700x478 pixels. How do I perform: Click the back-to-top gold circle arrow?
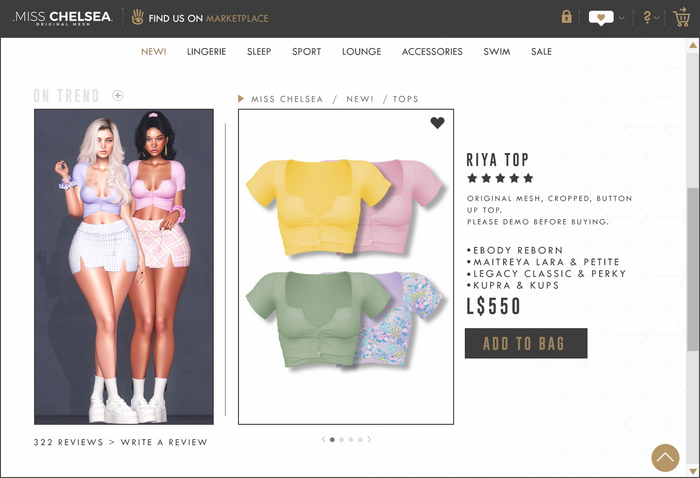665,457
